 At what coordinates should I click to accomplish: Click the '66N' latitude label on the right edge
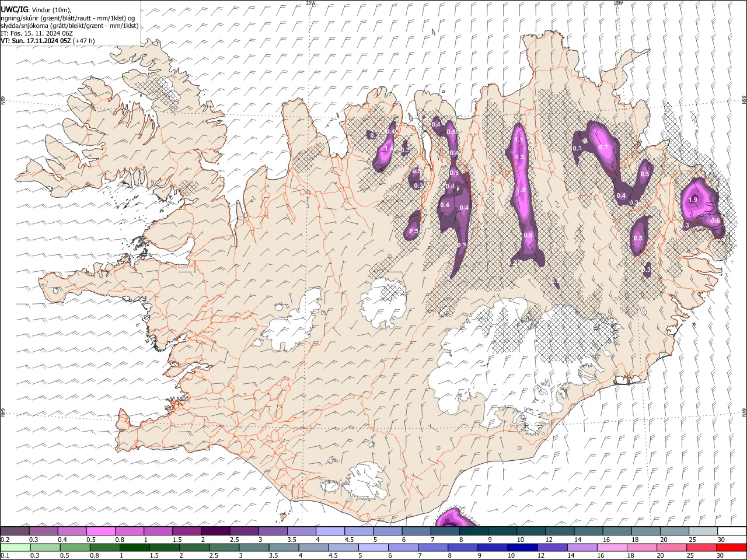[744, 100]
